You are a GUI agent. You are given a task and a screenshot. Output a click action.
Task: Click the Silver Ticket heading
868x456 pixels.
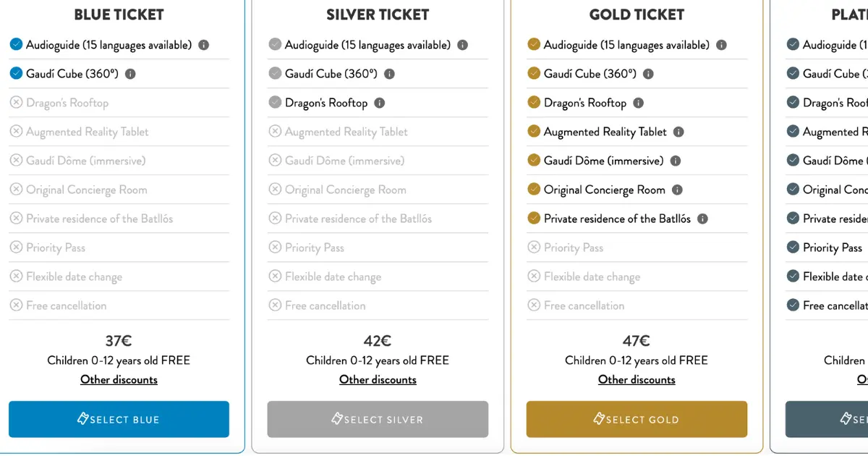[378, 14]
